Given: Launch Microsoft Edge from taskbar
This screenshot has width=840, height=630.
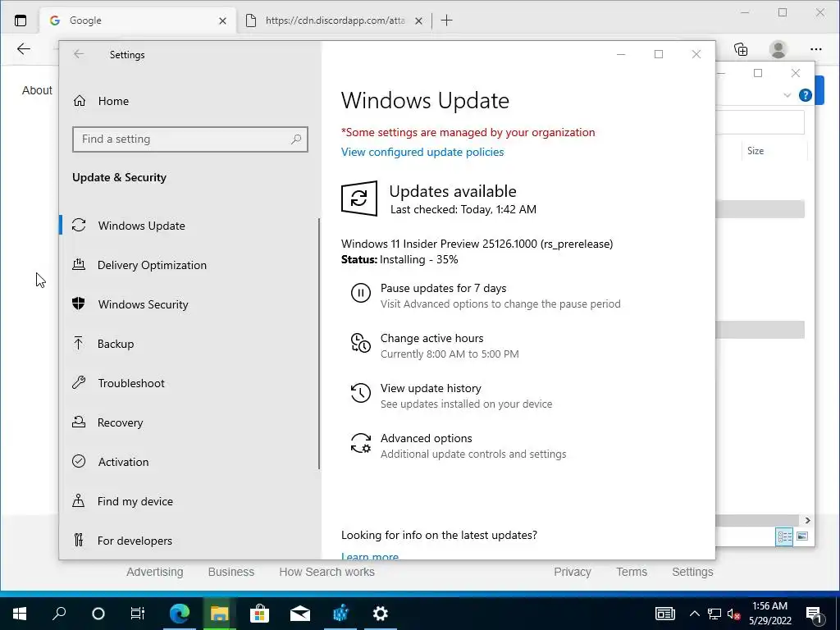Looking at the screenshot, I should point(180,613).
